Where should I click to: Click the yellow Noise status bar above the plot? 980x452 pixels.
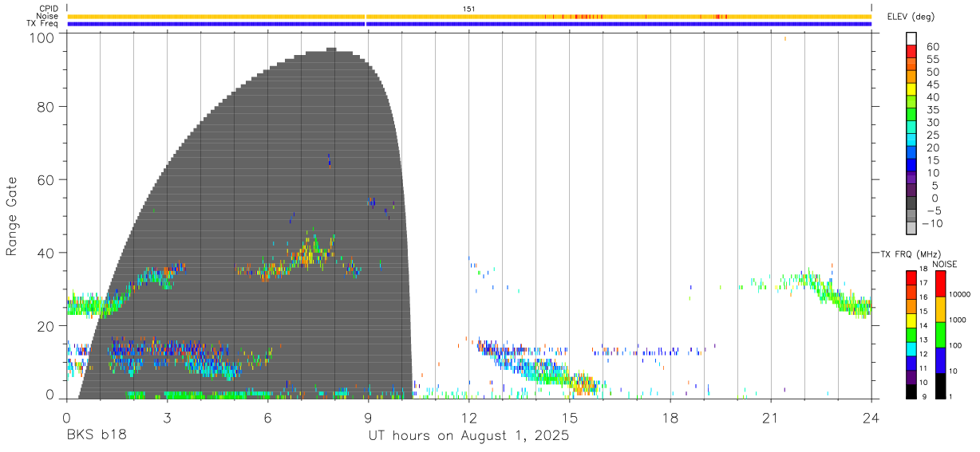(469, 16)
